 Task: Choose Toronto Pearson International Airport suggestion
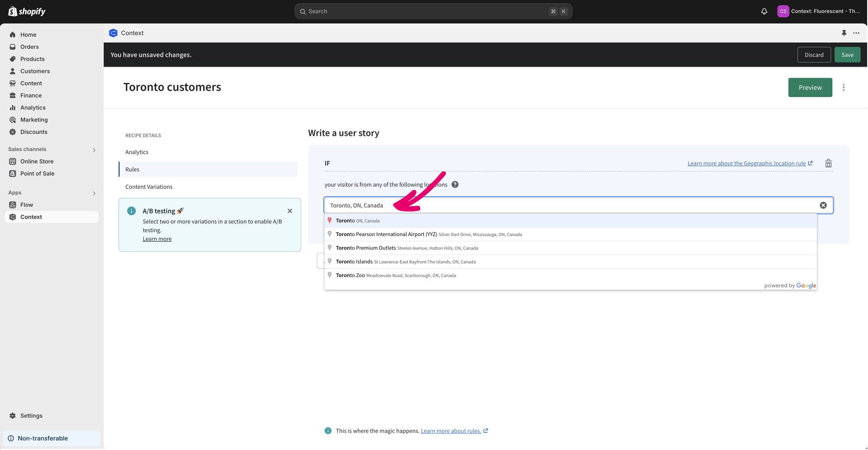[386, 234]
